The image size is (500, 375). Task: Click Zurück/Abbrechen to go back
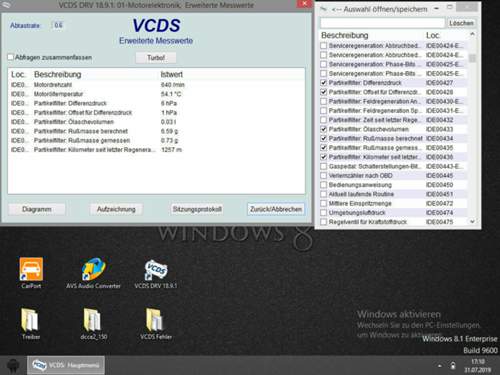click(276, 209)
